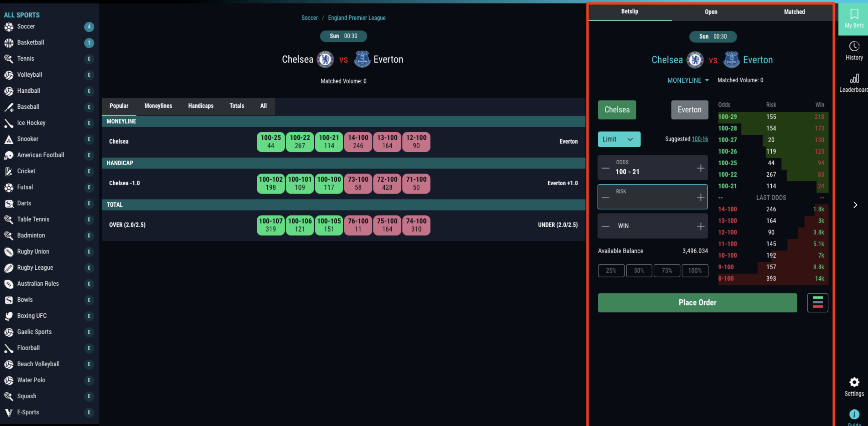
Task: Switch betslip selection to Everton
Action: 689,110
